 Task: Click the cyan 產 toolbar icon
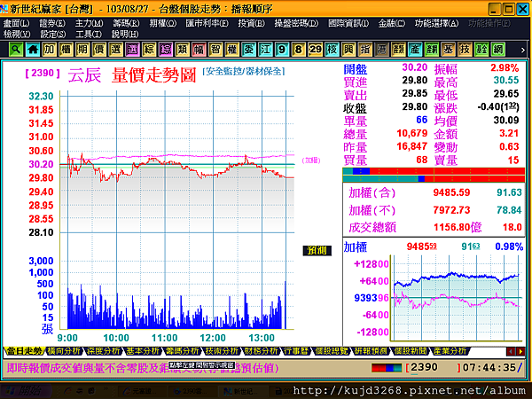point(415,50)
